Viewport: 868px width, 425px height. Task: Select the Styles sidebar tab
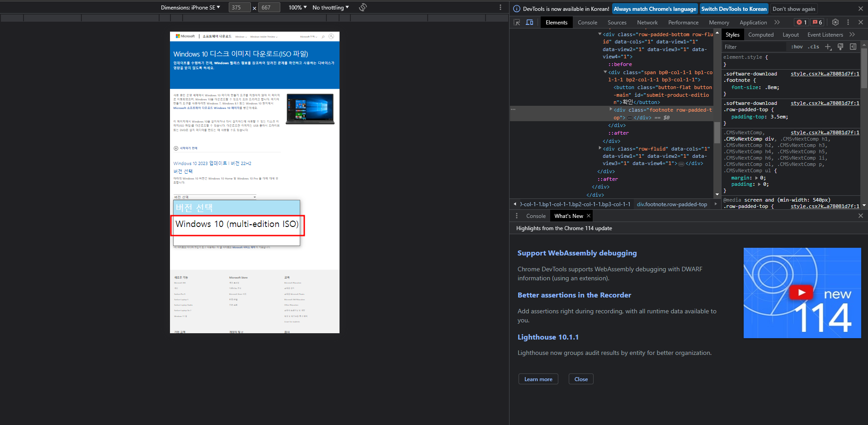click(732, 34)
